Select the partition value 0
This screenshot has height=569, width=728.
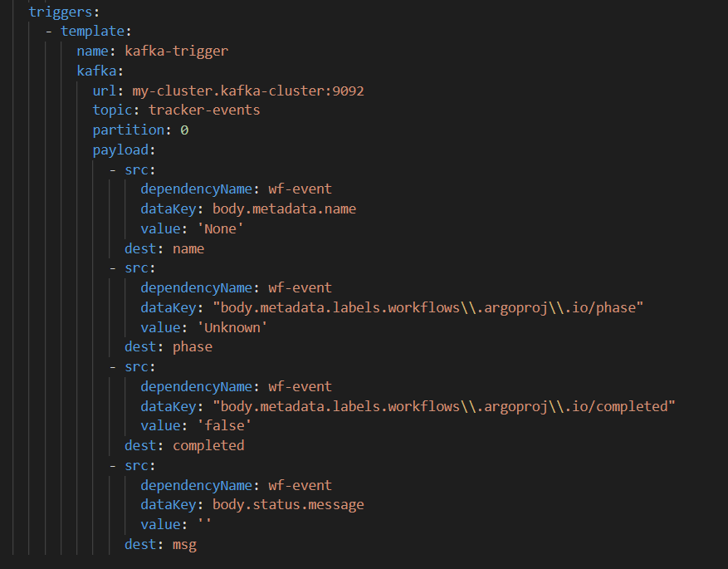click(x=184, y=130)
